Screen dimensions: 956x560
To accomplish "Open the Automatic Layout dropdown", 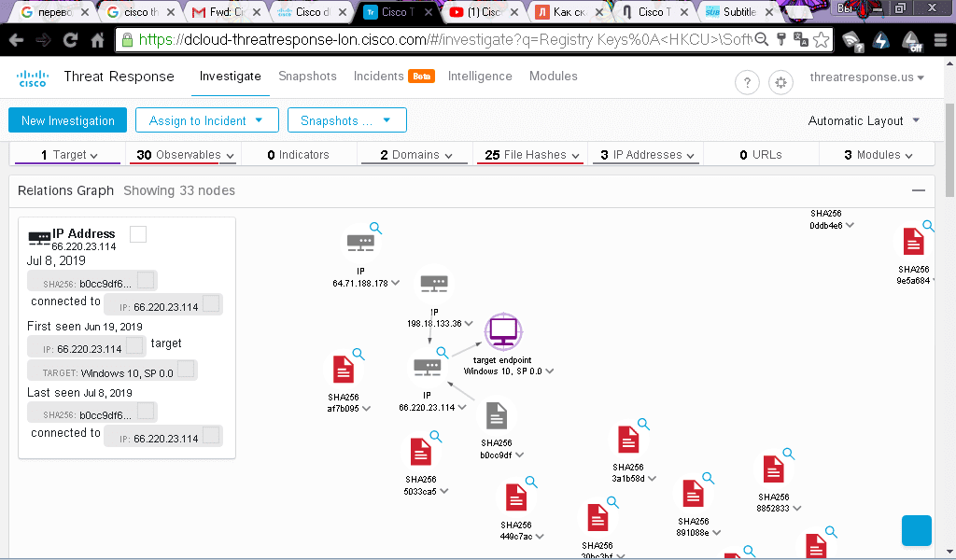I will click(x=864, y=120).
